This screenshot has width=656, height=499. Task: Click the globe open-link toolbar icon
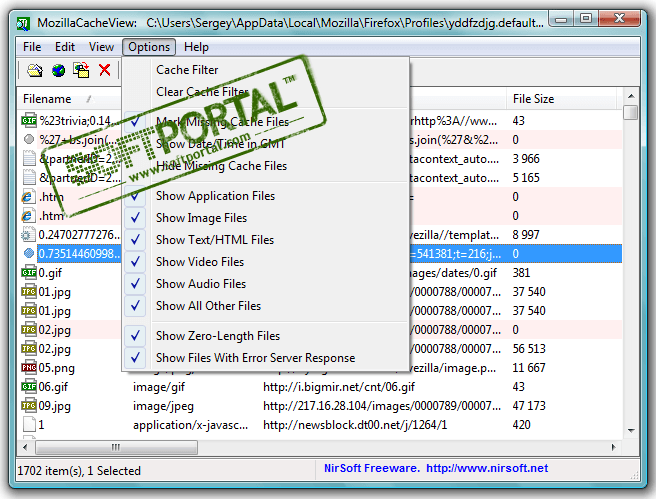click(58, 70)
